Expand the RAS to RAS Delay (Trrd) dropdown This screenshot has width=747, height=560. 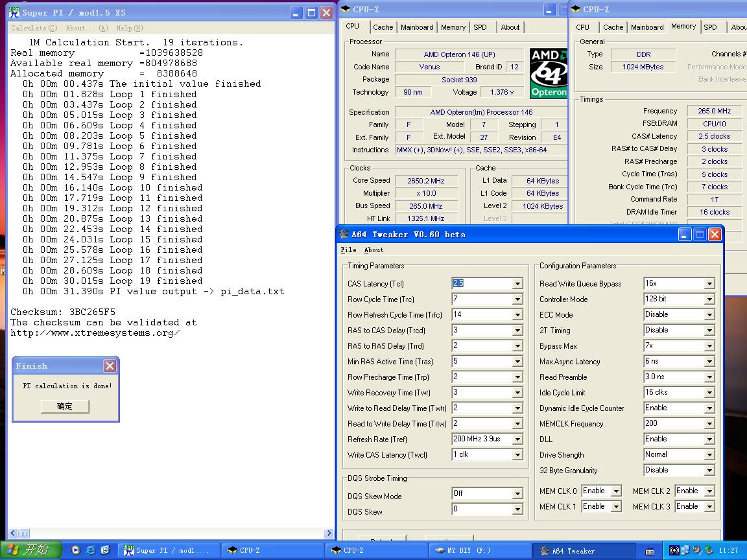point(517,346)
